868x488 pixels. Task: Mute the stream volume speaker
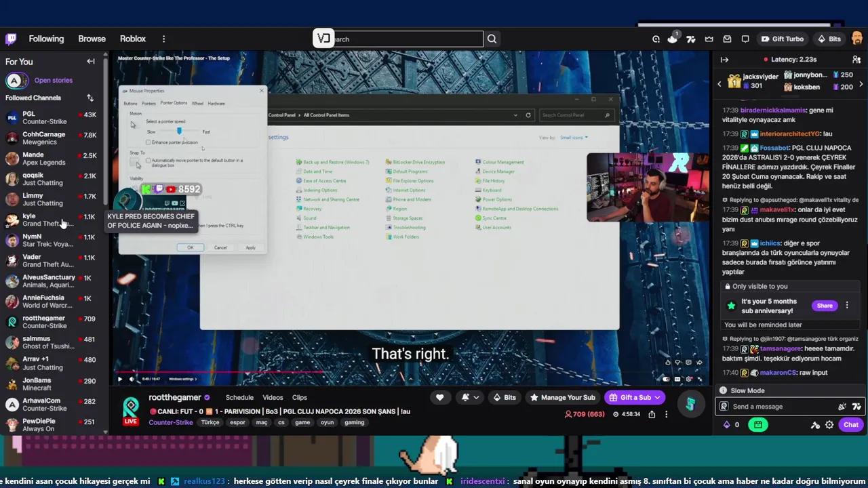click(132, 379)
